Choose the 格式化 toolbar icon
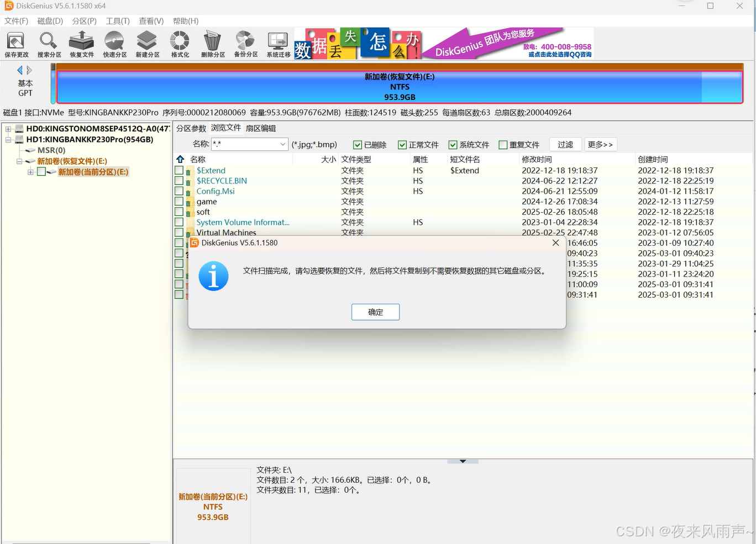Viewport: 756px width, 544px height. (180, 44)
